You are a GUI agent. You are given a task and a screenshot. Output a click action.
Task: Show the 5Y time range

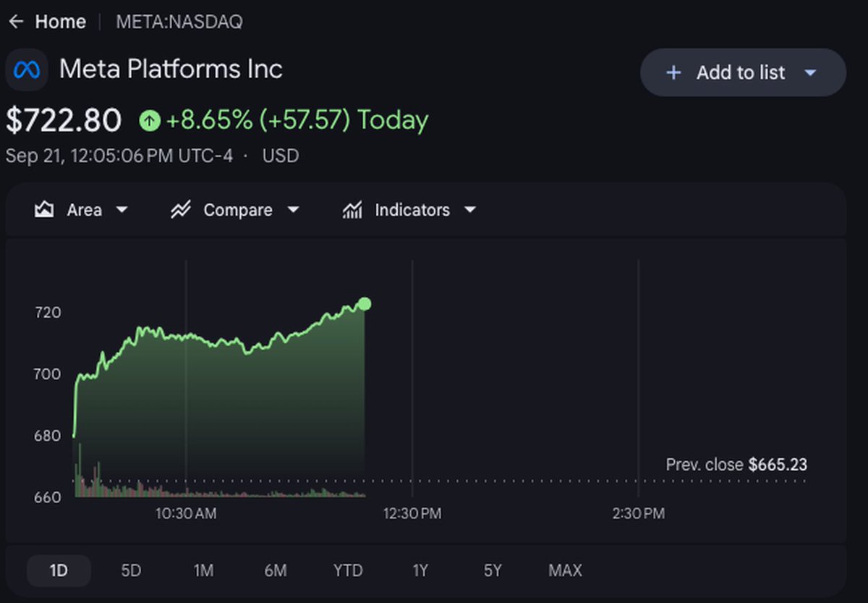coord(493,570)
